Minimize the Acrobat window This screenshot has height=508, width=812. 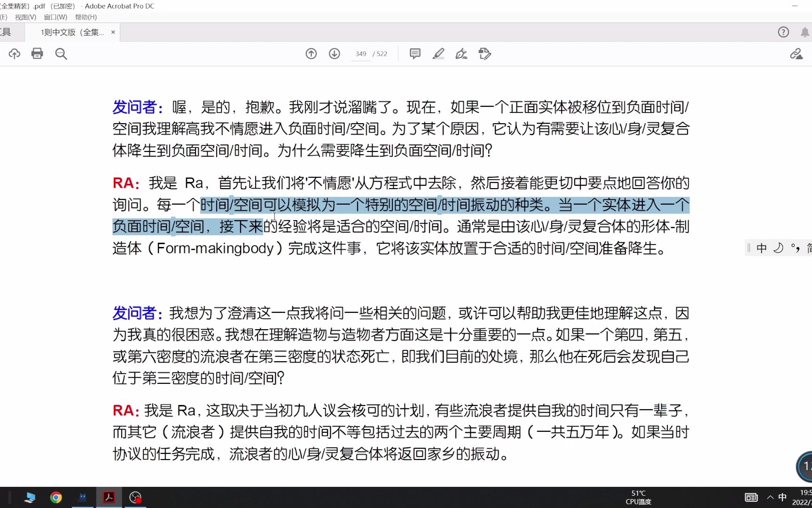[795, 6]
